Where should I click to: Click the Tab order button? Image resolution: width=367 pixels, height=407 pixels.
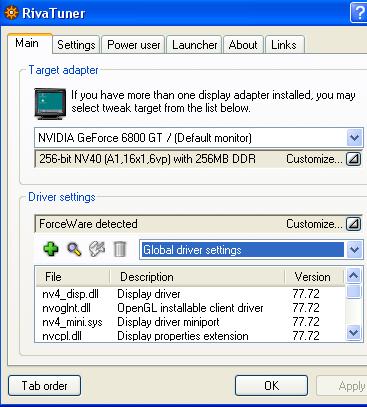pyautogui.click(x=44, y=386)
